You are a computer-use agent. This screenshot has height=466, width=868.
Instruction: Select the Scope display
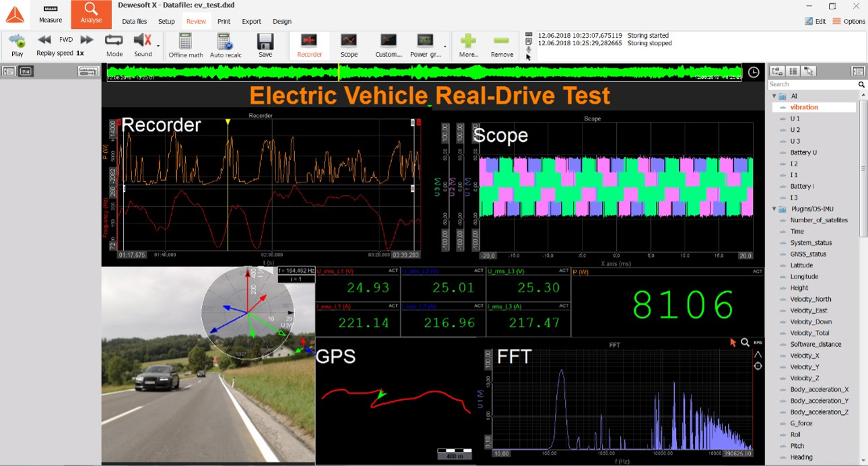349,45
